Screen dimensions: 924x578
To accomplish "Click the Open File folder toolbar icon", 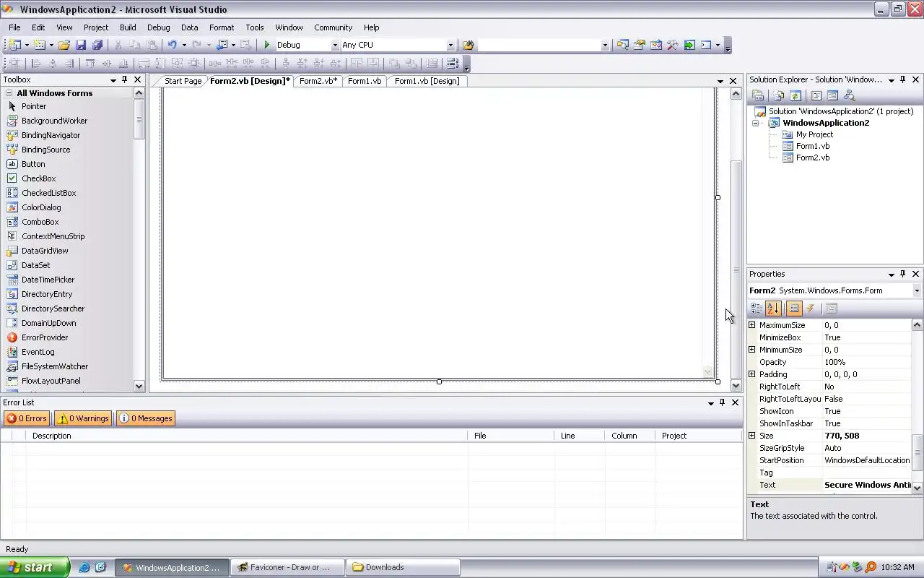I will pyautogui.click(x=64, y=45).
